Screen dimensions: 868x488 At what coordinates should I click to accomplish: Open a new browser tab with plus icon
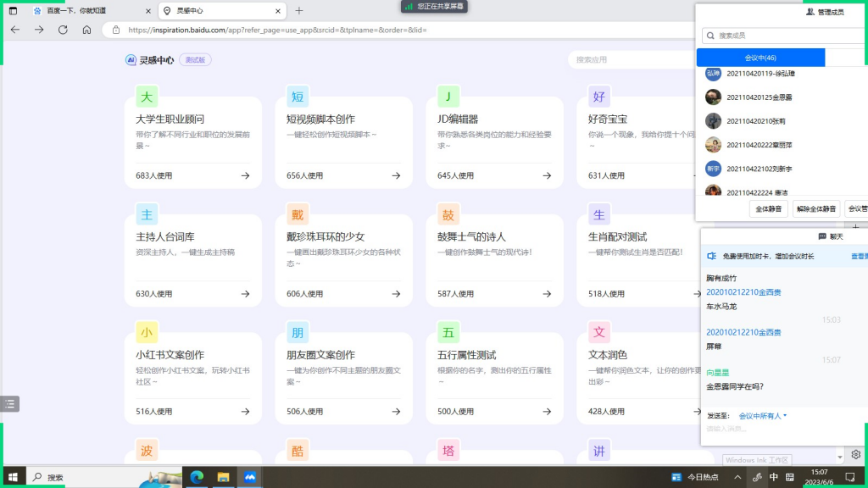click(299, 10)
